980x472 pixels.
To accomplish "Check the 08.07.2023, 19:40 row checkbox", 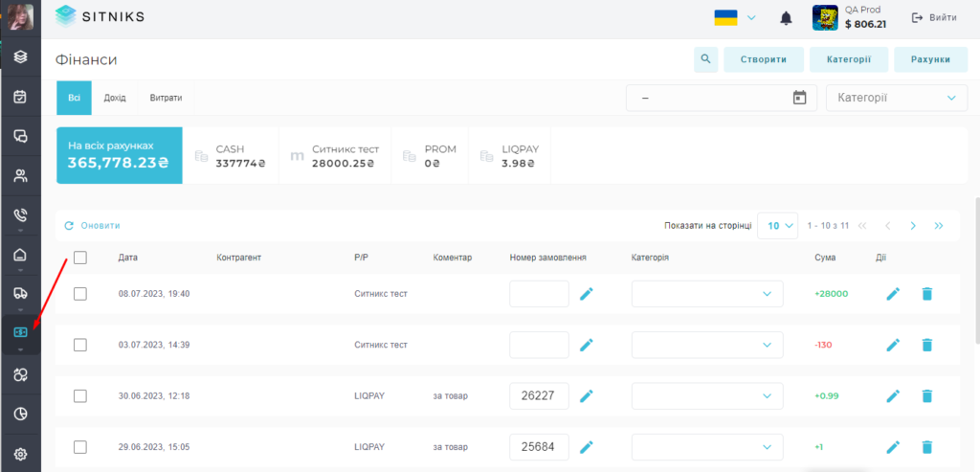I will click(80, 294).
